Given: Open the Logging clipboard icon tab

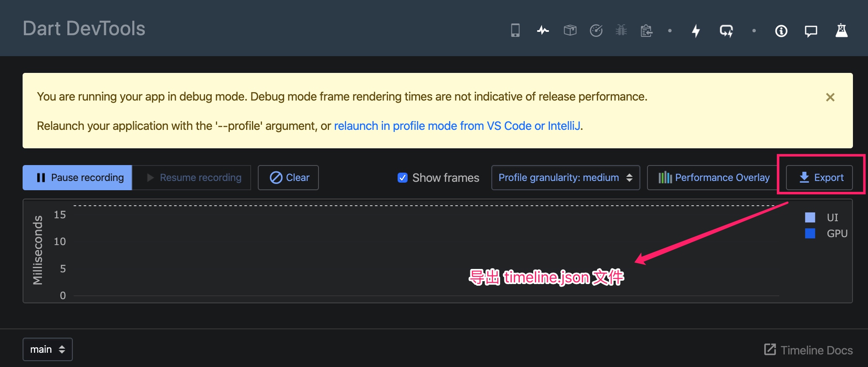Looking at the screenshot, I should pos(647,30).
